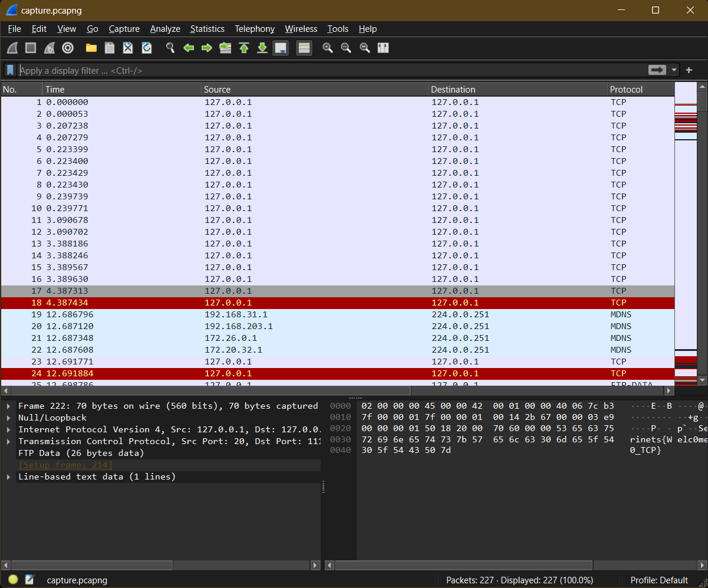Follow the Setup frame: 214 link

65,465
